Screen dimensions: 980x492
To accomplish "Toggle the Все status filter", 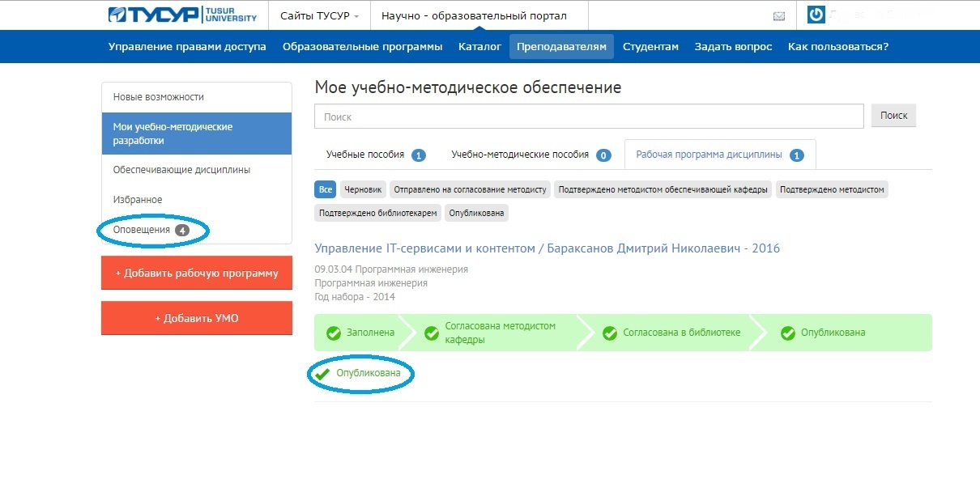I will click(x=326, y=190).
